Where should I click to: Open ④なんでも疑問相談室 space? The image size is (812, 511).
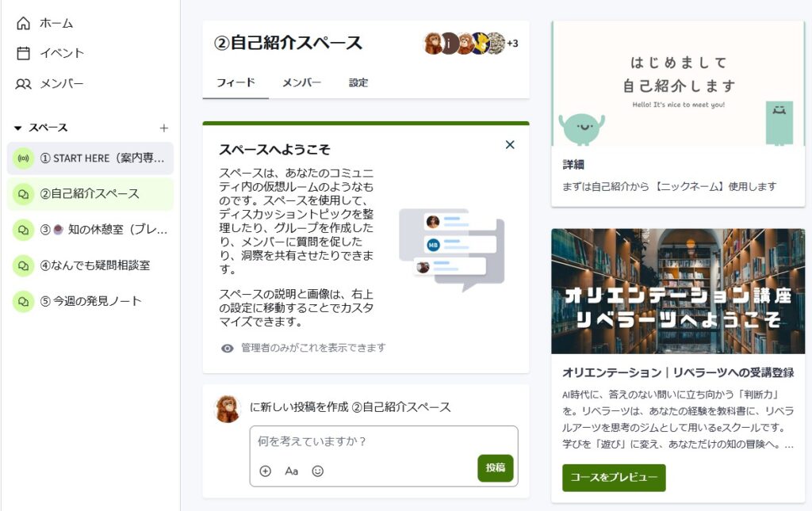[x=94, y=265]
